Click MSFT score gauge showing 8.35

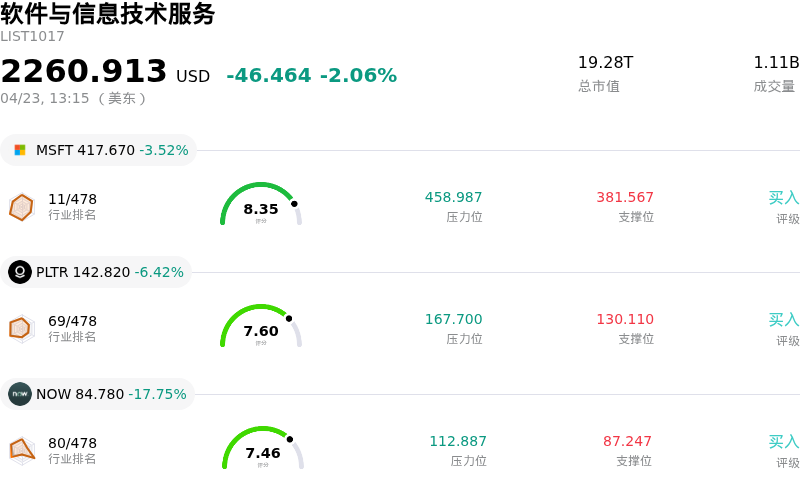(261, 206)
